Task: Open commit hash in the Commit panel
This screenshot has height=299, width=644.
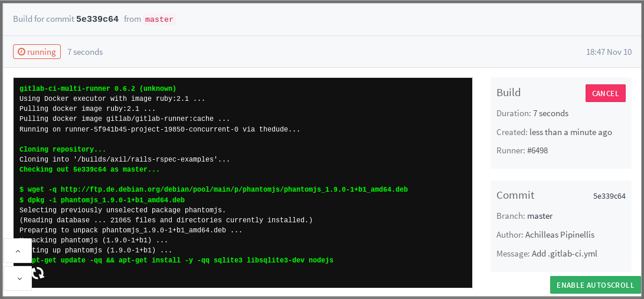Action: pos(609,196)
